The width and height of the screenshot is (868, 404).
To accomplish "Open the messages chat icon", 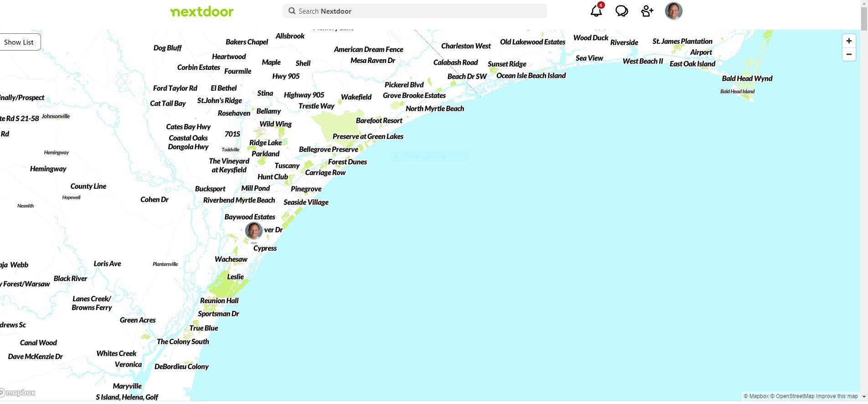I will (621, 11).
